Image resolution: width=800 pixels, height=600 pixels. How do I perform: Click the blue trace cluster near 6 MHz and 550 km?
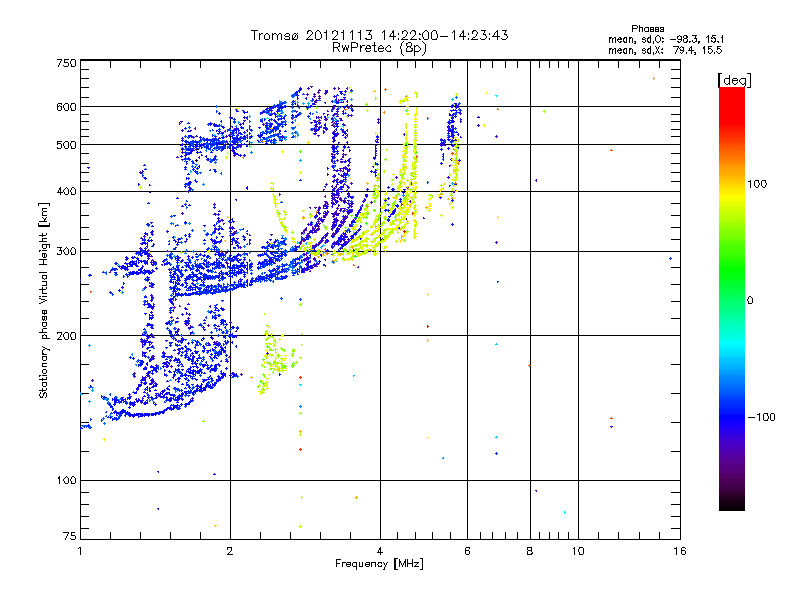[x=452, y=128]
